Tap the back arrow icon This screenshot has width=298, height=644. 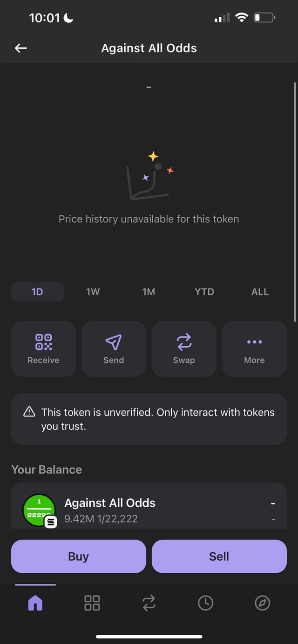click(21, 48)
